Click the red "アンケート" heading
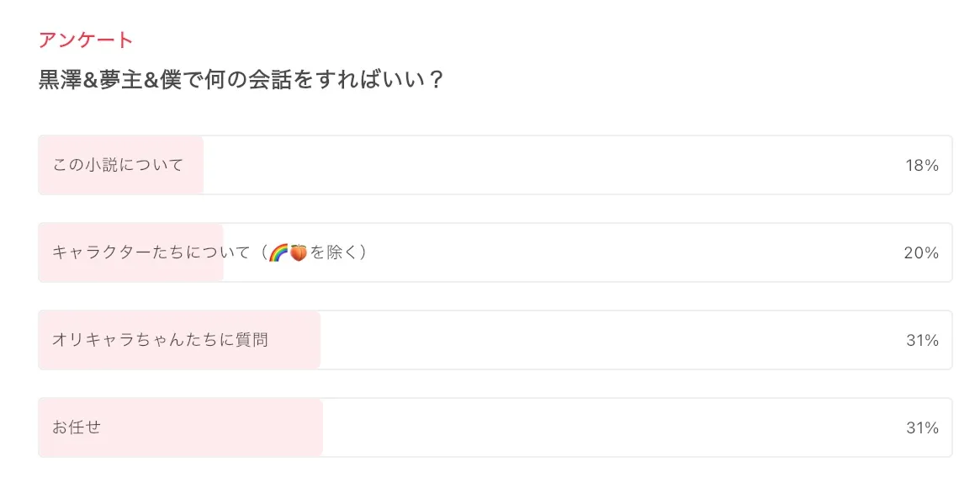This screenshot has height=483, width=980. [x=86, y=40]
